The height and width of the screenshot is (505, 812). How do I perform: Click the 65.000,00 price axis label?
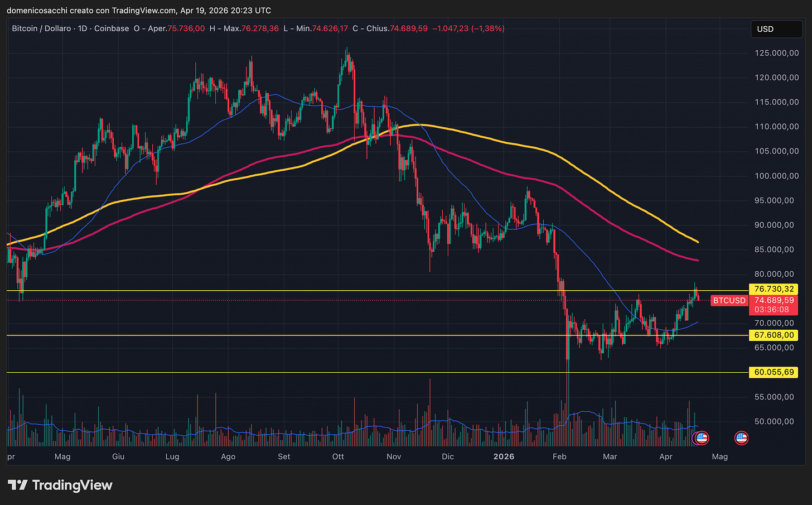coord(775,348)
